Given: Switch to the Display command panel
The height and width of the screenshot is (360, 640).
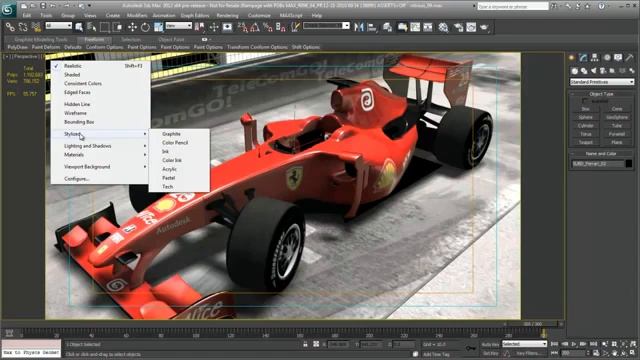Looking at the screenshot, I should pyautogui.click(x=618, y=58).
